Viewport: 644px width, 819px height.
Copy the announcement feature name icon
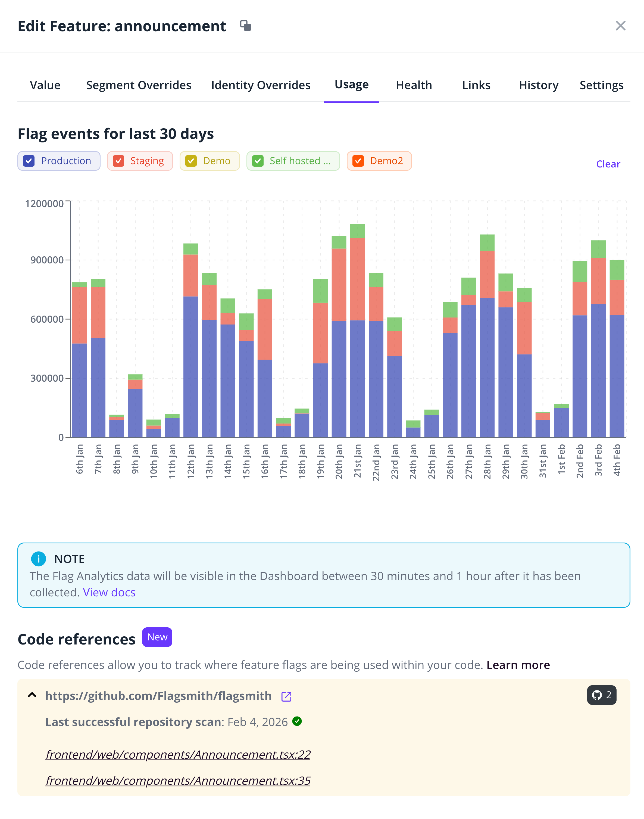(x=246, y=26)
